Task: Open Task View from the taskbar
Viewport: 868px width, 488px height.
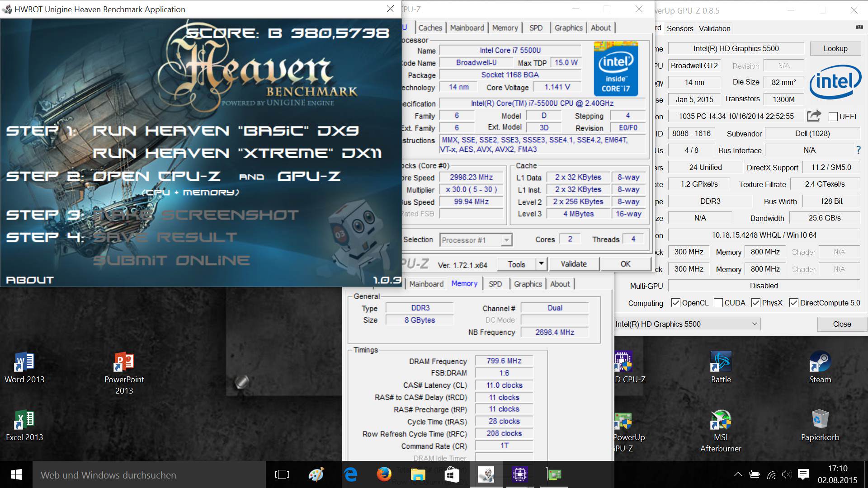Action: 282,474
